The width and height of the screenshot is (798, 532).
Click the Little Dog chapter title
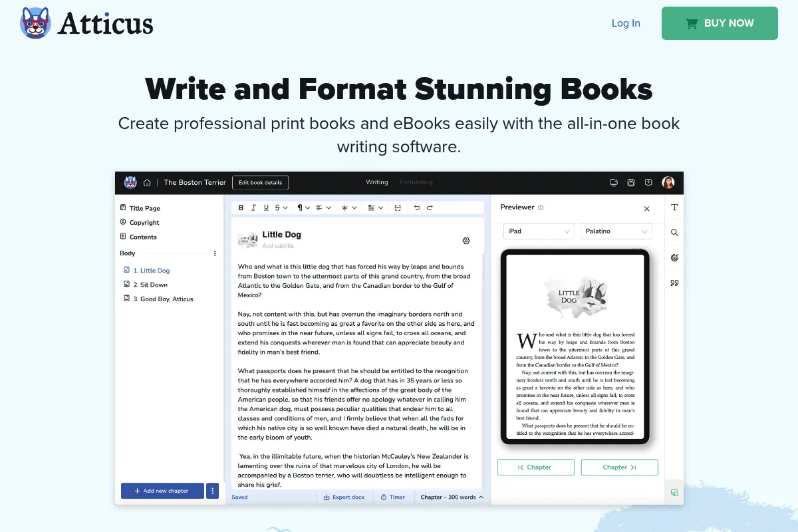(x=282, y=235)
